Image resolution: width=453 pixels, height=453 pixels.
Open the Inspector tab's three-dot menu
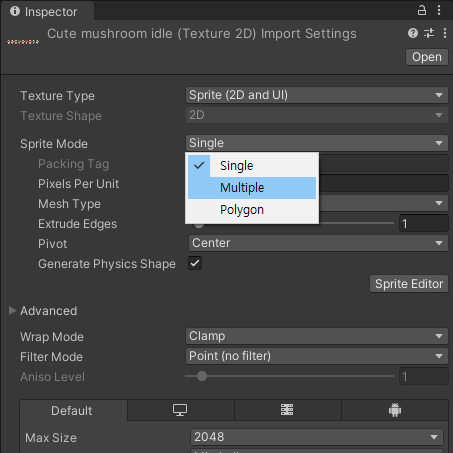(x=439, y=11)
